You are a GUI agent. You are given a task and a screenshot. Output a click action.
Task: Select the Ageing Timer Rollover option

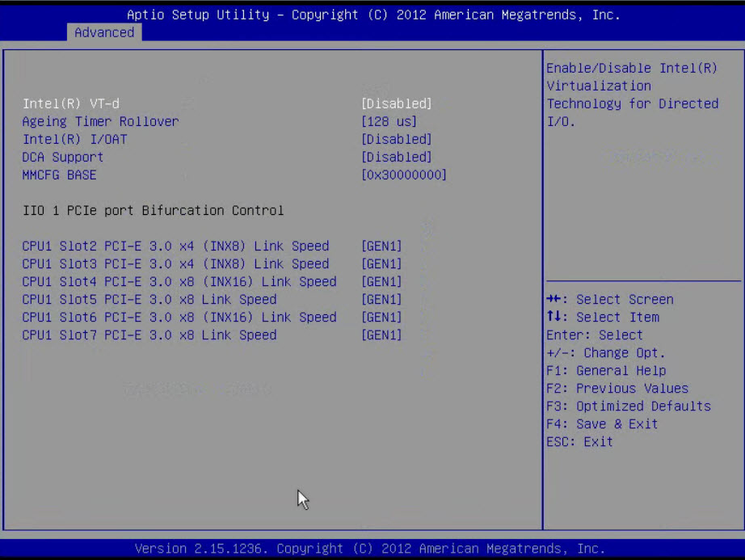(100, 121)
